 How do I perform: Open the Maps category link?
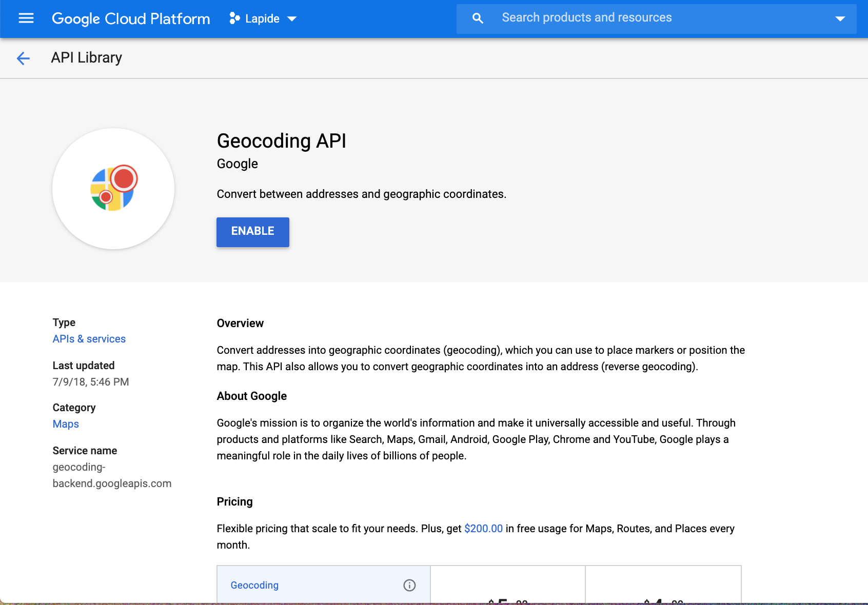(65, 423)
